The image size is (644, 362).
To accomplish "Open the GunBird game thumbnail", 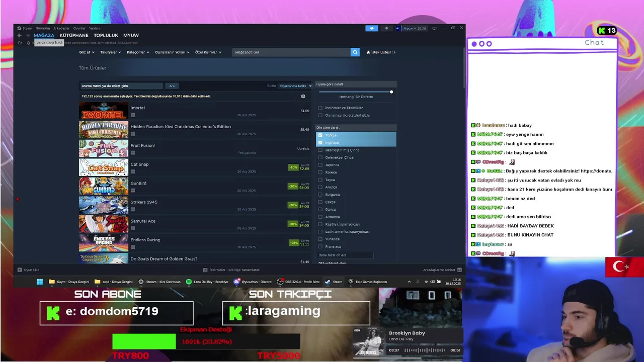I will (104, 187).
